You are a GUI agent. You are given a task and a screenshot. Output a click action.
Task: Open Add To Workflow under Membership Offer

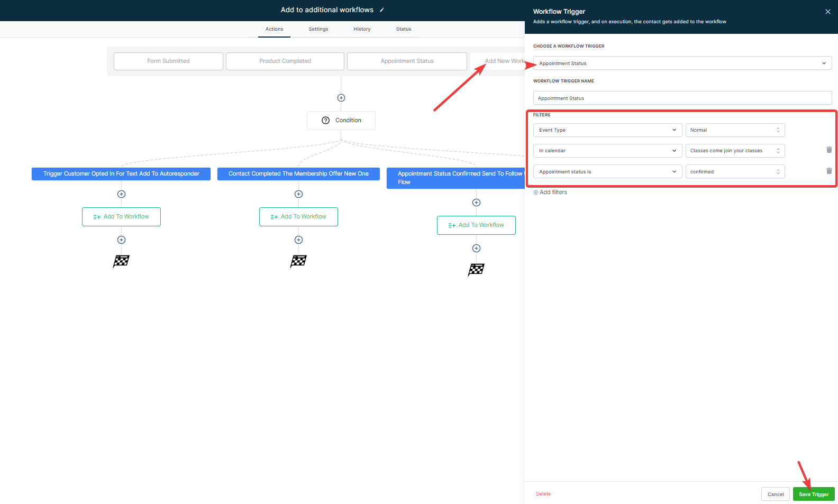(298, 217)
